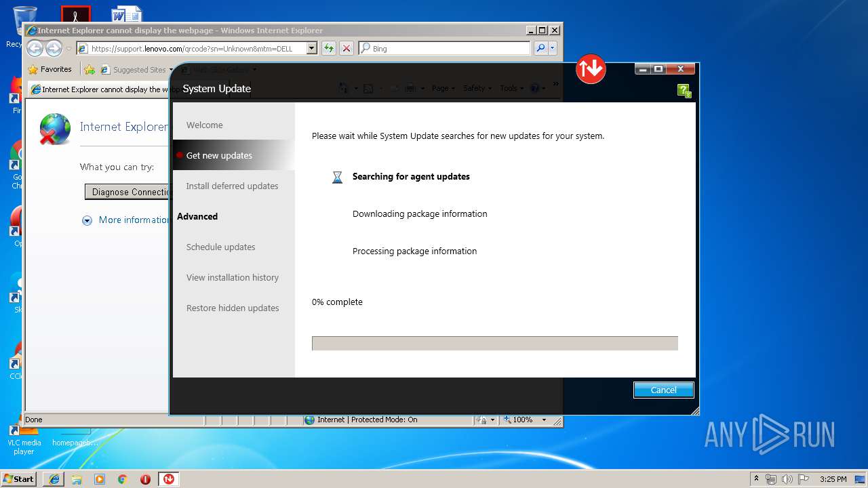
Task: Click the globe error icon in IE page
Action: coord(55,129)
